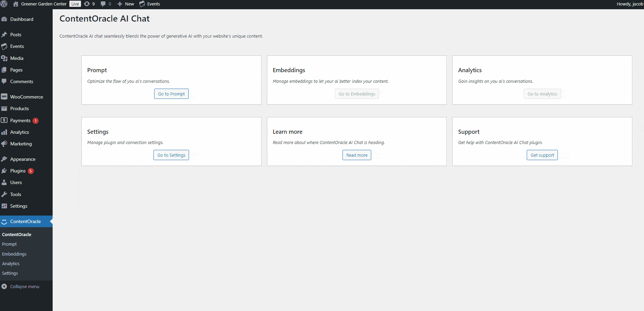Click Read more button
The width and height of the screenshot is (644, 311).
(x=357, y=155)
